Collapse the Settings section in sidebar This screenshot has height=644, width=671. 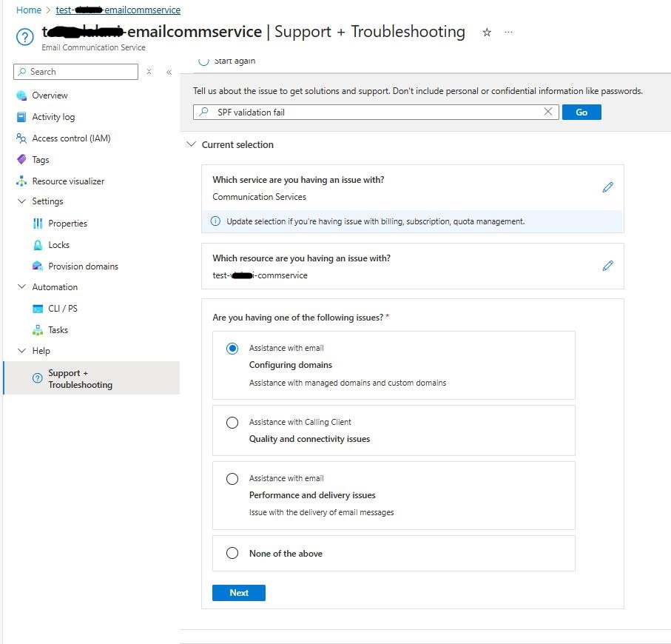(x=21, y=201)
